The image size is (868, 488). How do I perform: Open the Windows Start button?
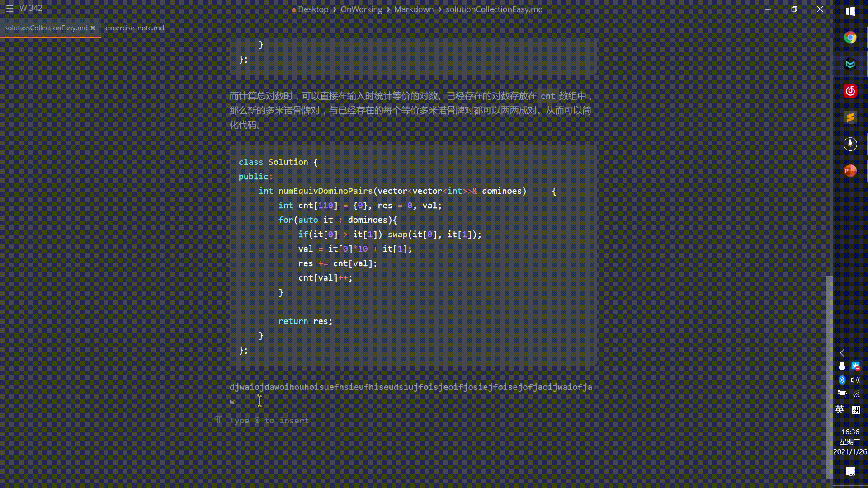coord(850,11)
